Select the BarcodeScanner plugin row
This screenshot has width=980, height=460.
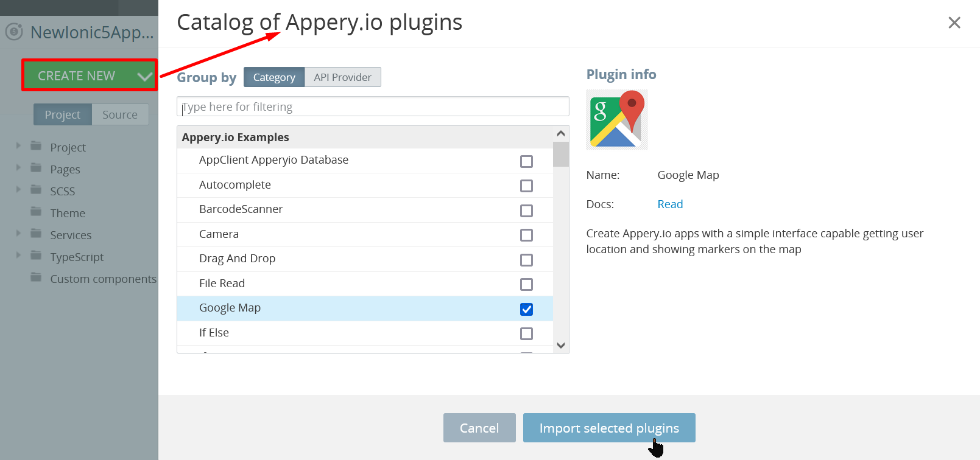coord(365,210)
